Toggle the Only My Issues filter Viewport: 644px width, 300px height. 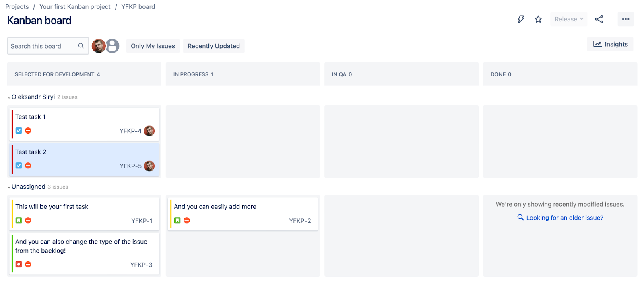[x=153, y=46]
